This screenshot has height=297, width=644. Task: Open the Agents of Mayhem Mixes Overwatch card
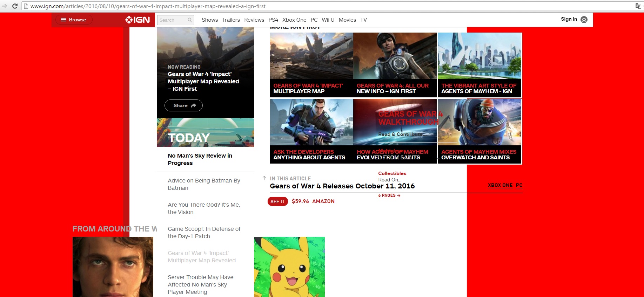pyautogui.click(x=479, y=131)
